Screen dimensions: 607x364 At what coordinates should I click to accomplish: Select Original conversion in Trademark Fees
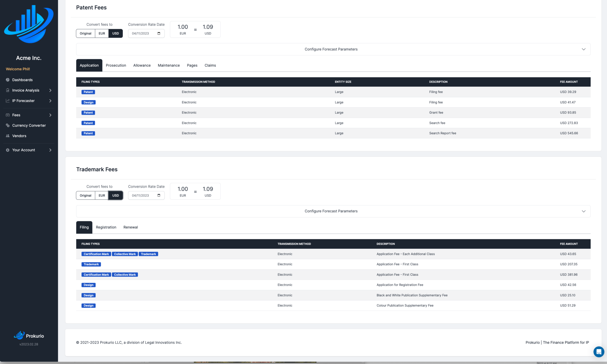click(x=85, y=195)
